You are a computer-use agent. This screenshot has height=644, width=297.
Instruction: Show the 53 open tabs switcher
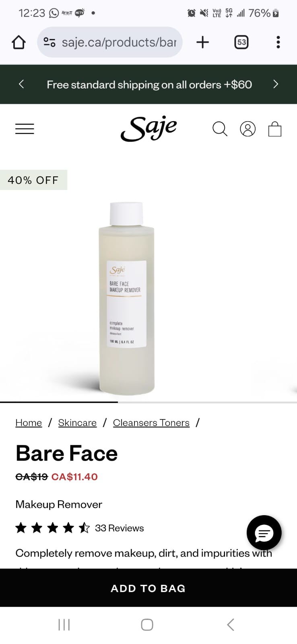pyautogui.click(x=241, y=42)
